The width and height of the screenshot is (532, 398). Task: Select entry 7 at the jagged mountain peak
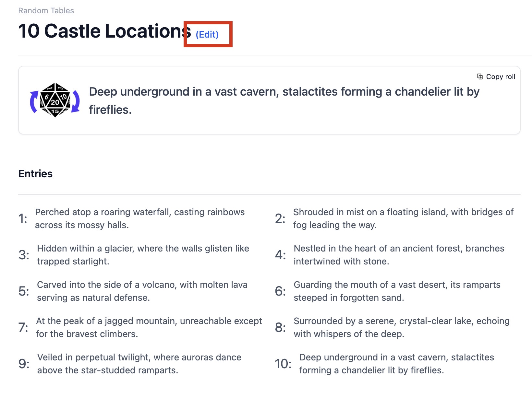(149, 327)
